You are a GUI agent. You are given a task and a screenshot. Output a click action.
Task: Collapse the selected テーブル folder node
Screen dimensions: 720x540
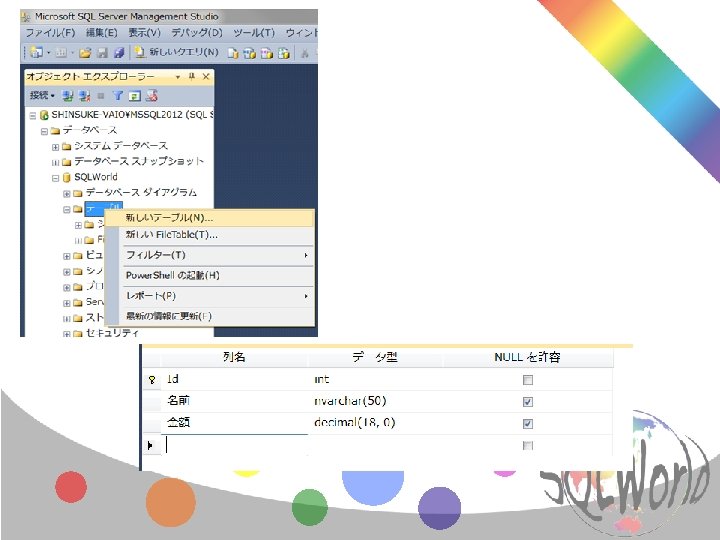point(67,209)
